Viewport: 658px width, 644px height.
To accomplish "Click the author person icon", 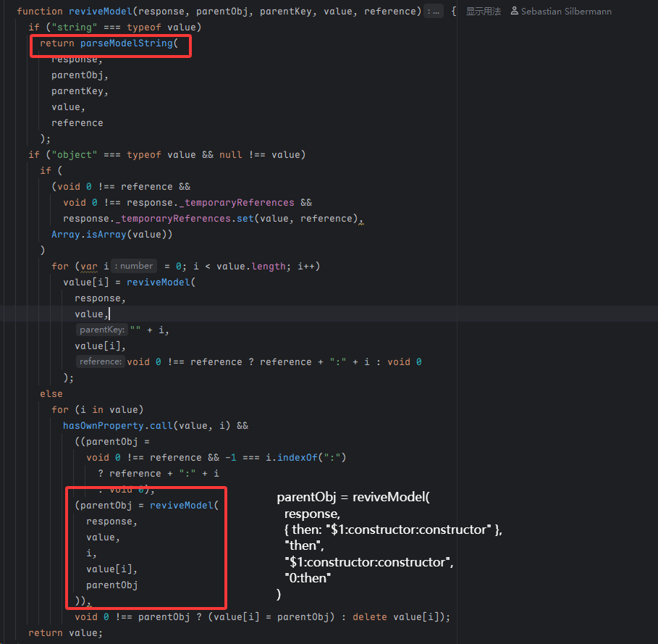I will coord(514,12).
